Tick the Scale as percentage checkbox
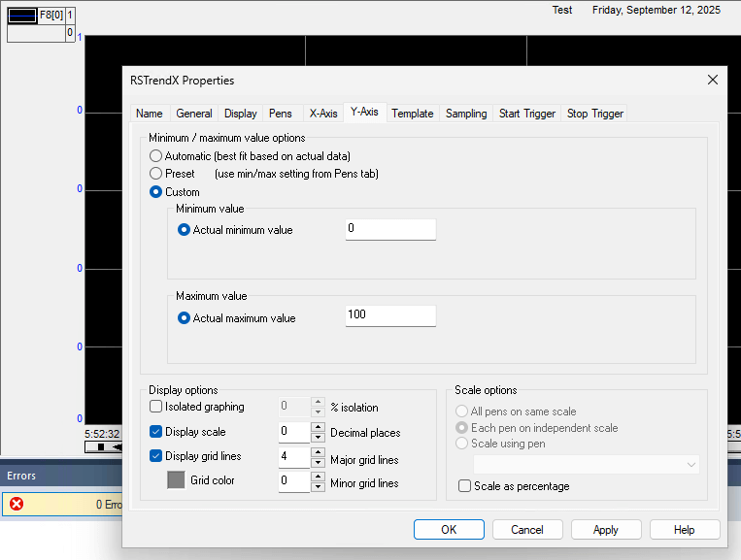Screen dimensions: 741x560 coord(465,486)
